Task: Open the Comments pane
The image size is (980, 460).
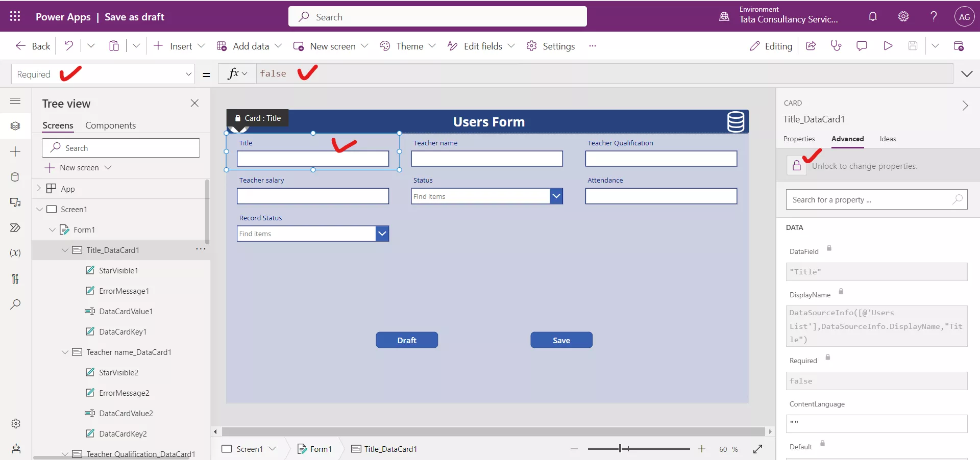Action: coord(862,46)
